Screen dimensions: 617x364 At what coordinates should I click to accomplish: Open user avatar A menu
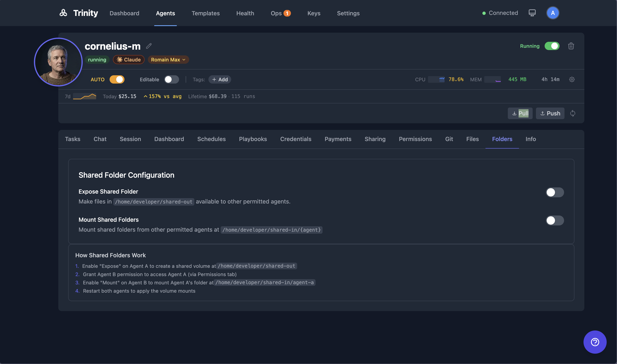click(x=553, y=13)
